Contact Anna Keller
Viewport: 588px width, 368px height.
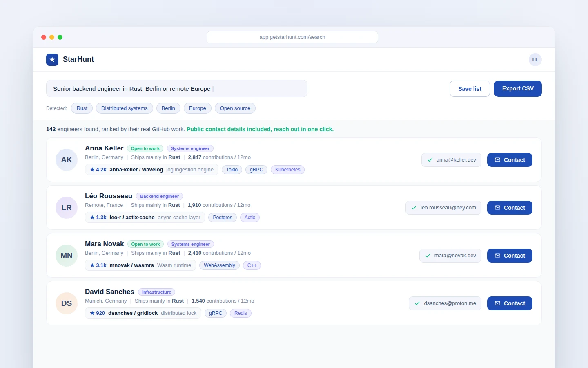click(510, 160)
